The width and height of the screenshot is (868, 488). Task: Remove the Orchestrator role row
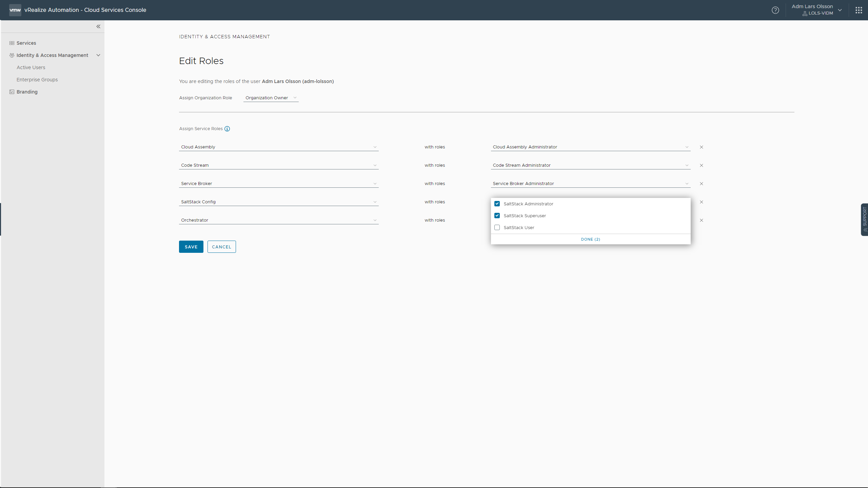click(x=702, y=220)
